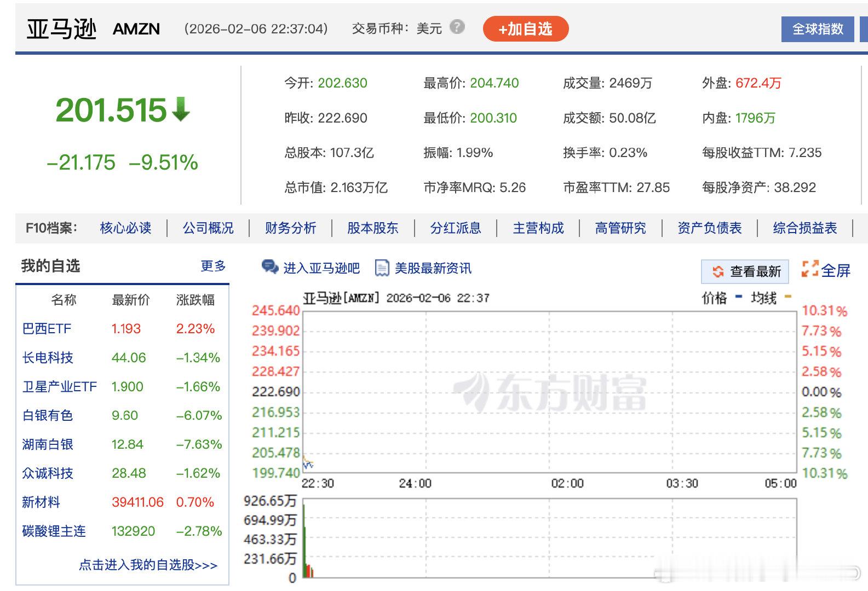Click the 振幅 value 1.99%
868x591 pixels.
[474, 153]
